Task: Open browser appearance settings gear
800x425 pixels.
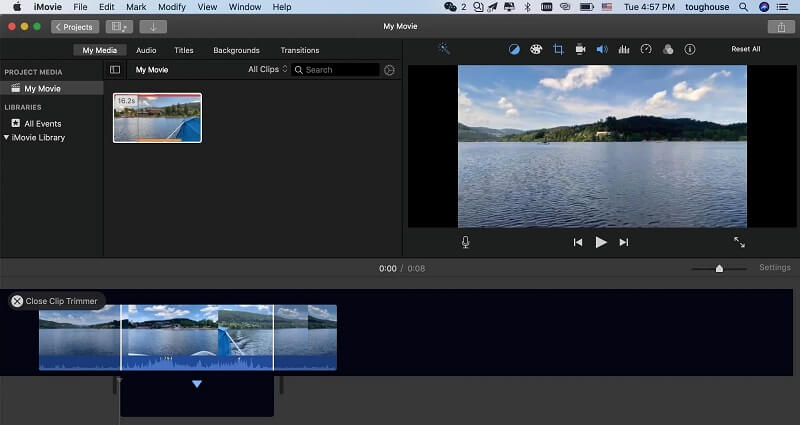Action: 389,70
